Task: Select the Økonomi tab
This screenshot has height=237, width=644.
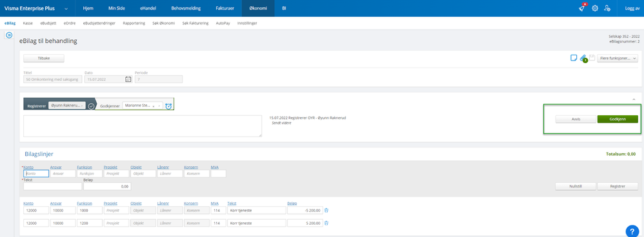Action: click(258, 8)
